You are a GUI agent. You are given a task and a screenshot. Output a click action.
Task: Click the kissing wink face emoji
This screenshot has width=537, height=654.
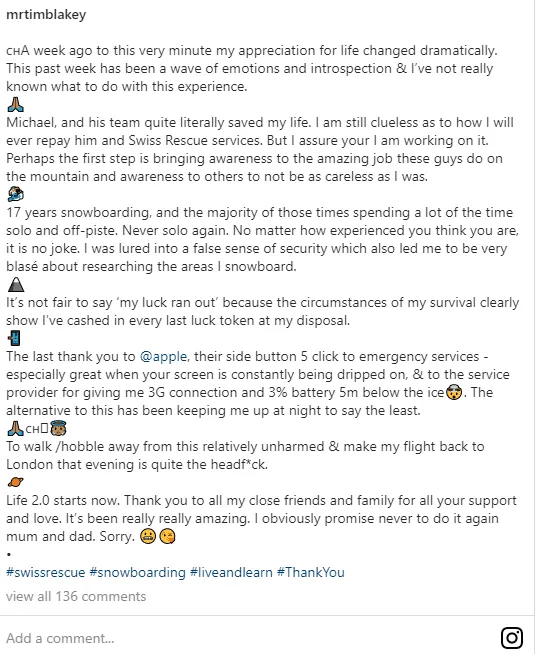167,536
